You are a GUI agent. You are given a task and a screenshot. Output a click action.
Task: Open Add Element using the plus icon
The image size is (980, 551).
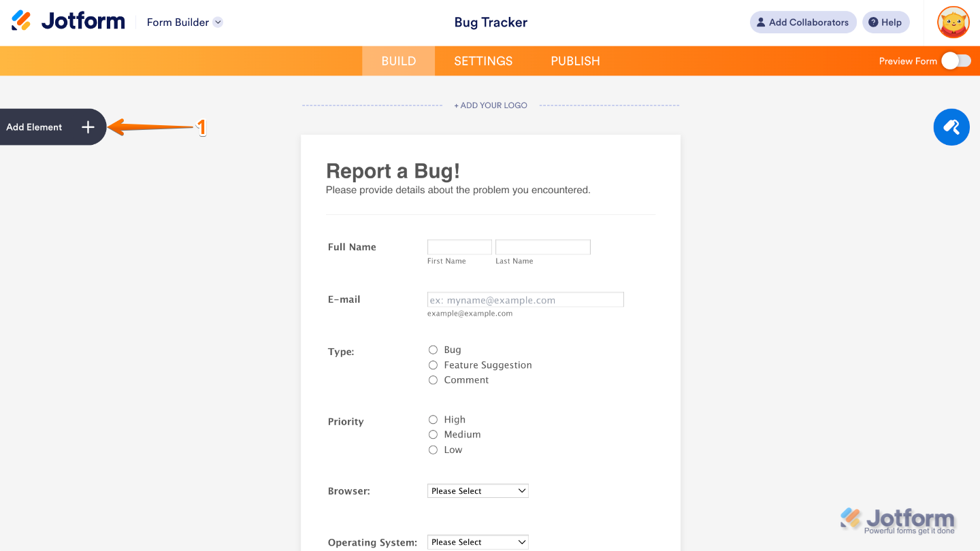coord(88,127)
